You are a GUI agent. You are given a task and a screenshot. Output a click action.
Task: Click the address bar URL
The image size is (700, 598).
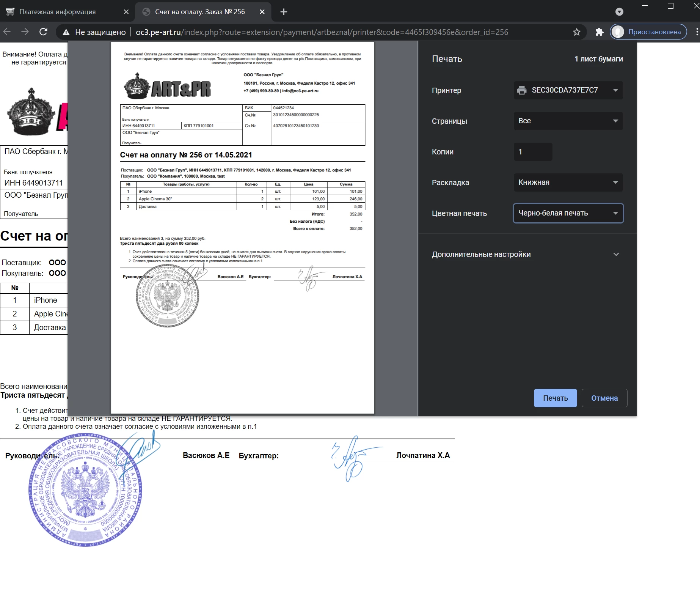click(x=322, y=32)
